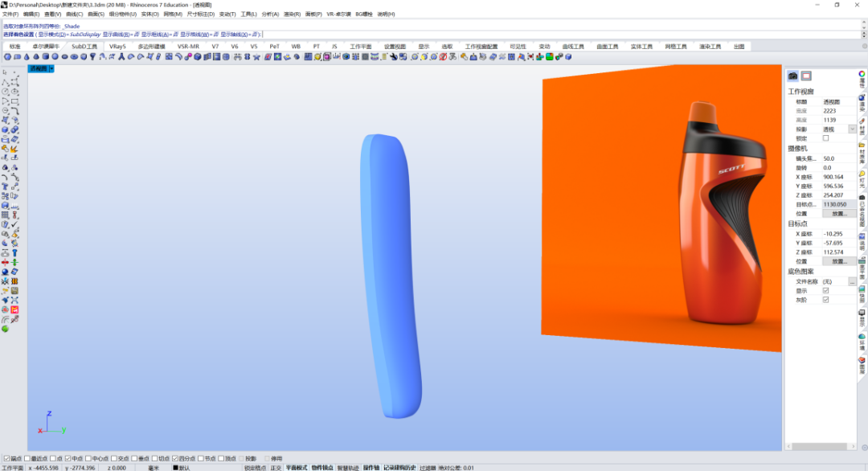
Task: Check the 锁定 checkbox in viewport properties
Action: pyautogui.click(x=825, y=138)
